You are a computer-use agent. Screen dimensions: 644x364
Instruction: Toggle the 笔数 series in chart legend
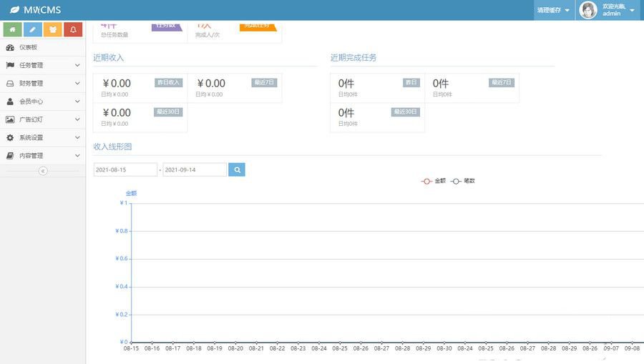(x=462, y=181)
